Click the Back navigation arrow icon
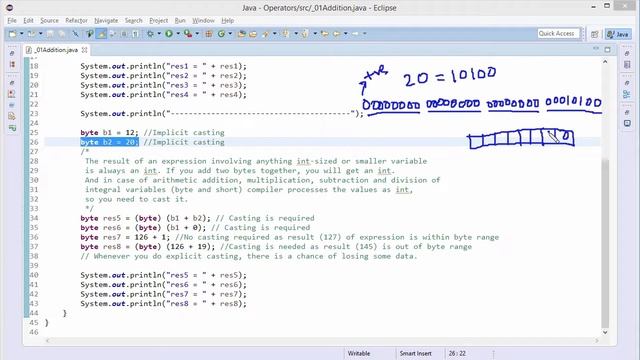The height and width of the screenshot is (360, 640). click(336, 34)
